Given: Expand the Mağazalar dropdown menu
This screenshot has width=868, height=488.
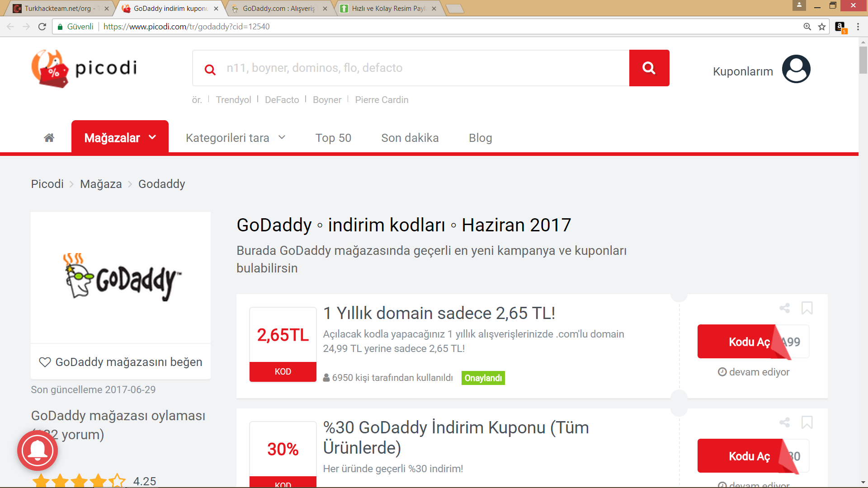Looking at the screenshot, I should 120,137.
